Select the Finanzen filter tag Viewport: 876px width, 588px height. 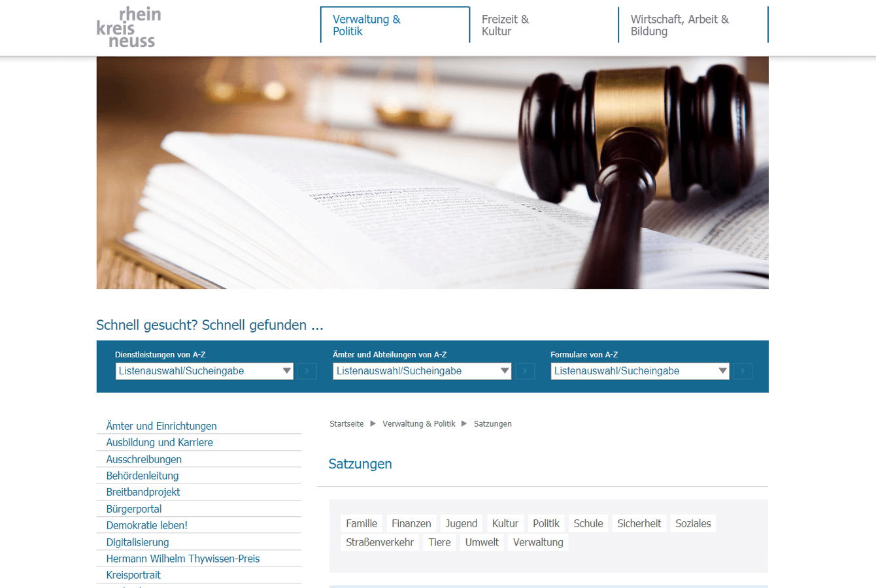tap(411, 523)
